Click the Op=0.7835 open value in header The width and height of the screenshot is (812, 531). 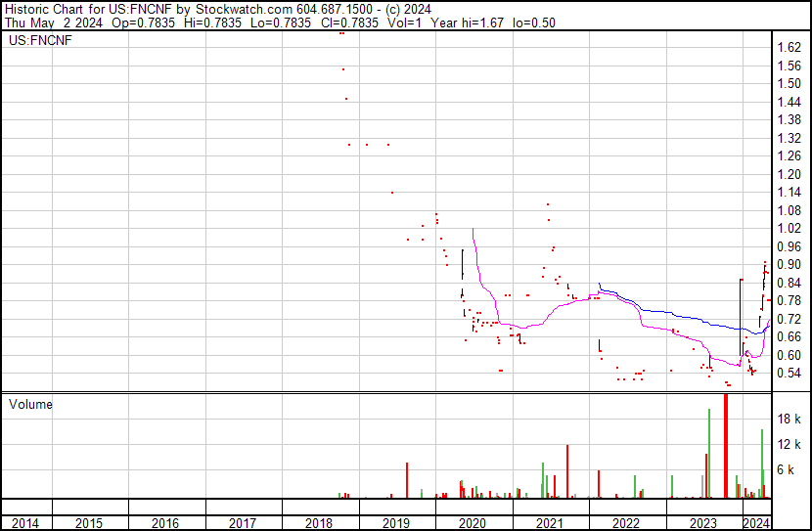(146, 22)
